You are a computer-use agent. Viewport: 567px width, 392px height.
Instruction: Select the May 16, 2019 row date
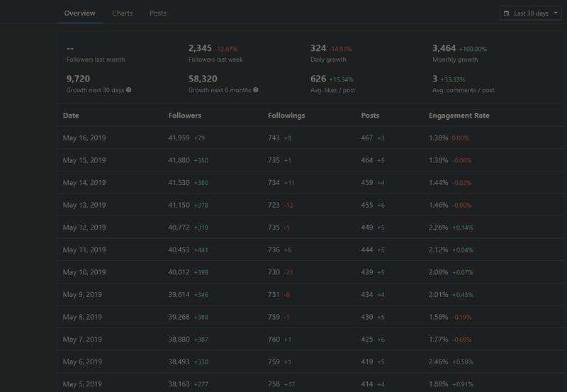click(x=84, y=138)
